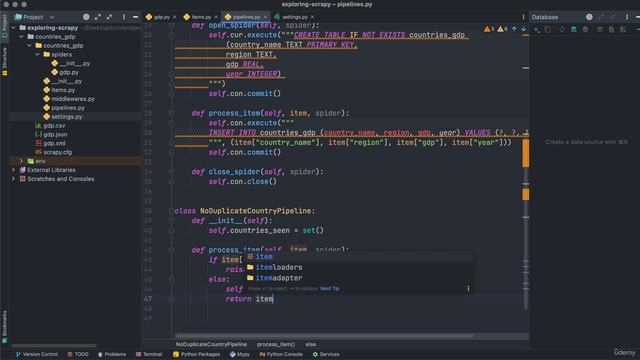Screen dimensions: 640x360
Task: Click the editor horizontal scrollbar
Action: [324, 336]
